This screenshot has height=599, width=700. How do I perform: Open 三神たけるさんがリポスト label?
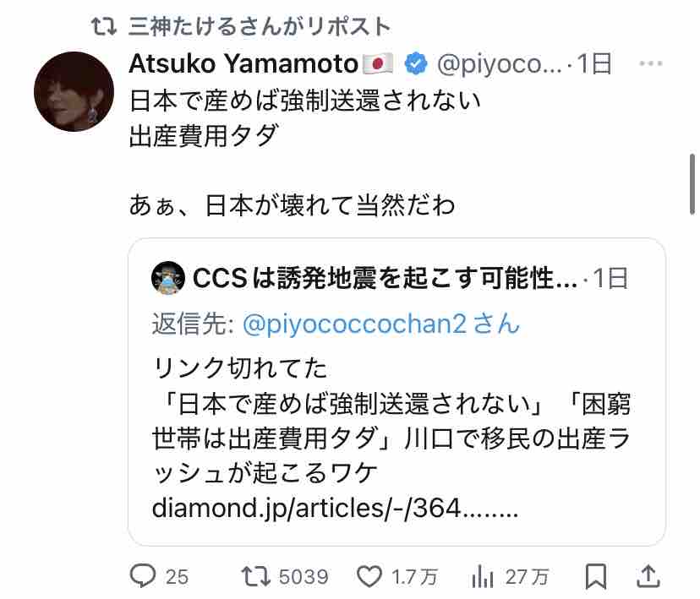click(x=260, y=26)
